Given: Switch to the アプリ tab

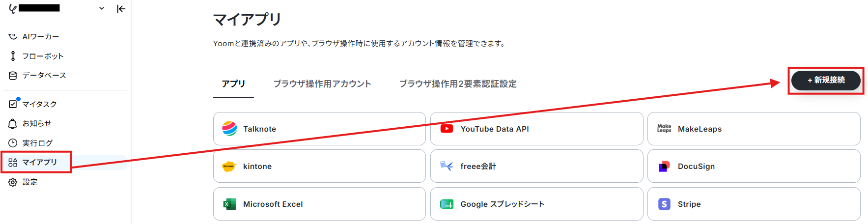Looking at the screenshot, I should [233, 84].
